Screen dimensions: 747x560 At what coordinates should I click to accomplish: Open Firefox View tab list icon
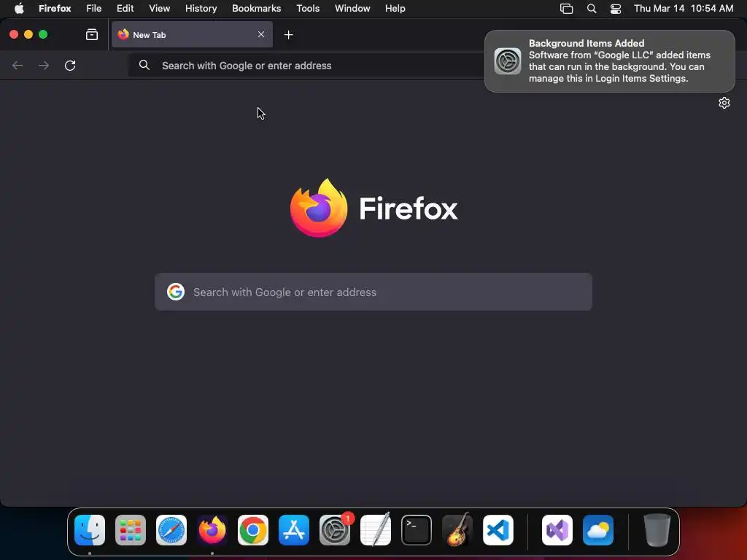tap(91, 34)
